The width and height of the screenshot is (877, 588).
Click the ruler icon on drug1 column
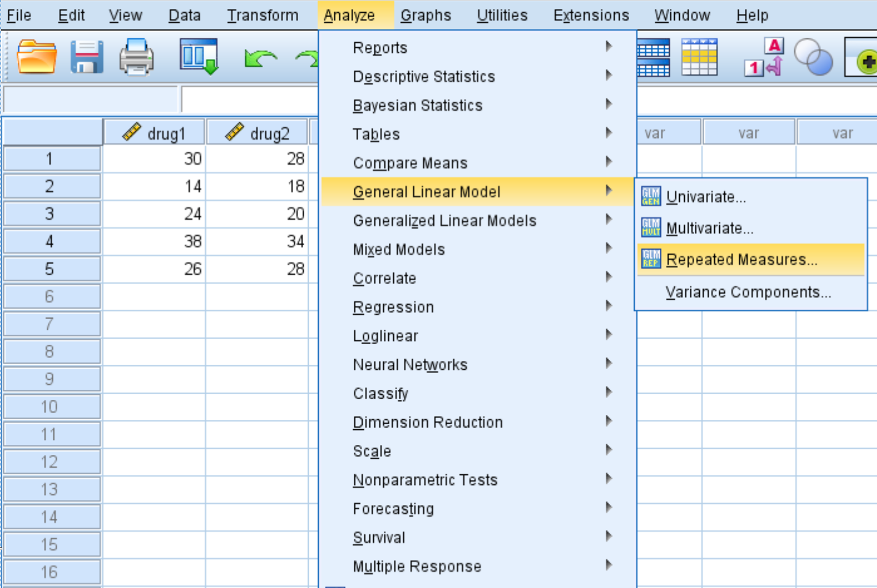[x=131, y=132]
